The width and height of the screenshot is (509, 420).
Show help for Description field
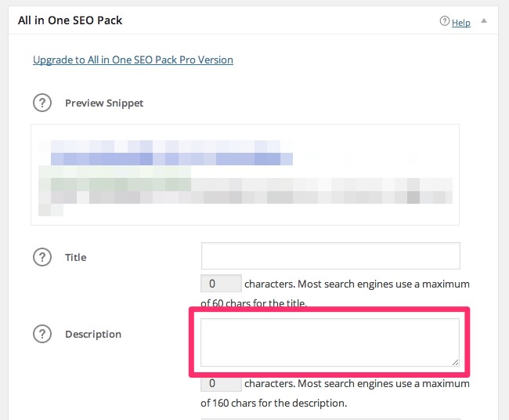(x=42, y=334)
